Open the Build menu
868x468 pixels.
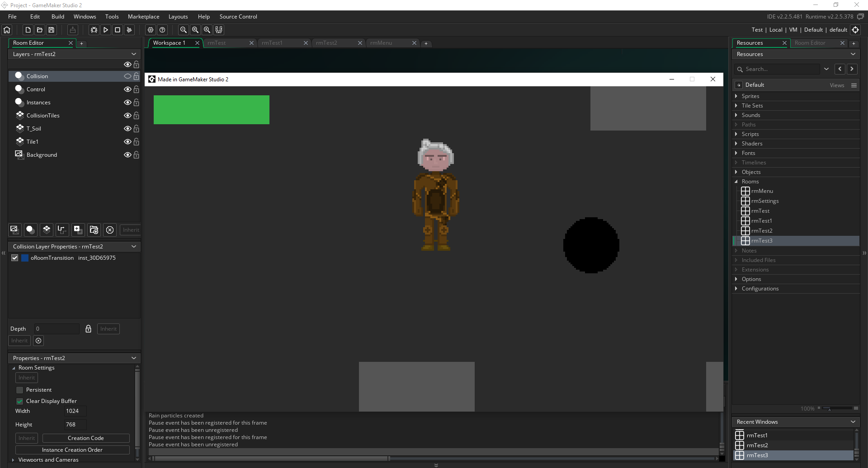[58, 17]
